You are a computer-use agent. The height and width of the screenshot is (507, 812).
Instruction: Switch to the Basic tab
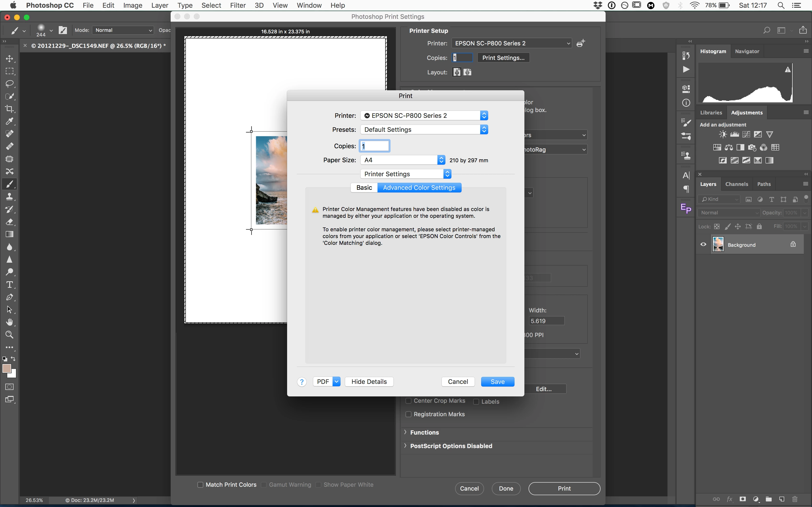pyautogui.click(x=364, y=188)
